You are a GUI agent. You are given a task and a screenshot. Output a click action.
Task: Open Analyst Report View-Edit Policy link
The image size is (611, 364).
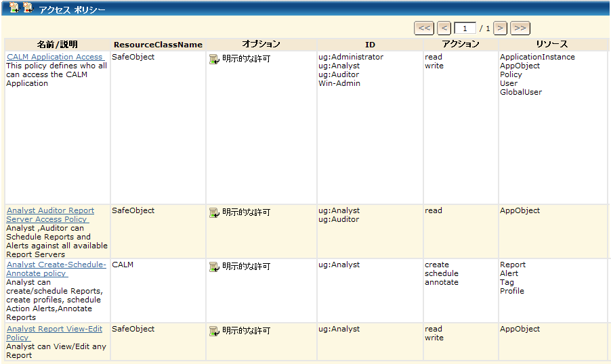(x=54, y=334)
